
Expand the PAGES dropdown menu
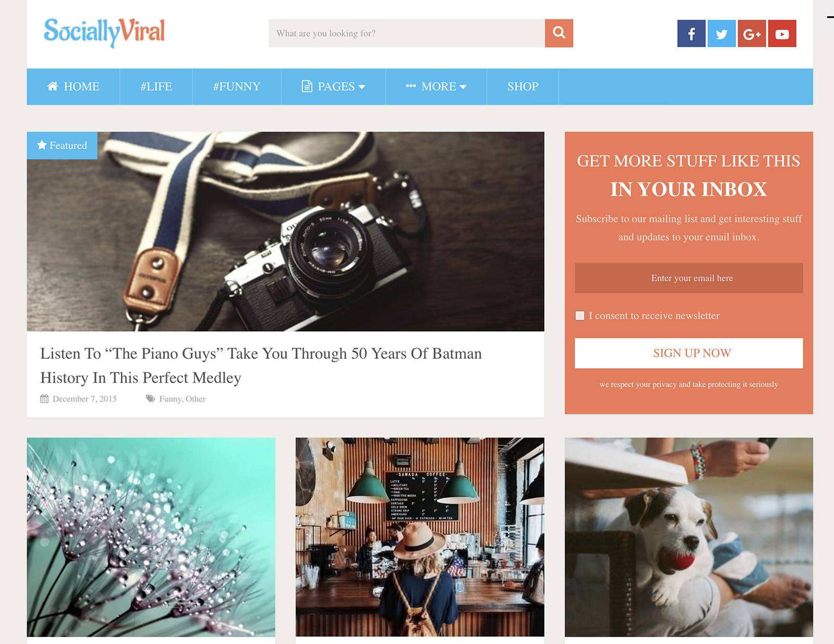click(x=334, y=87)
